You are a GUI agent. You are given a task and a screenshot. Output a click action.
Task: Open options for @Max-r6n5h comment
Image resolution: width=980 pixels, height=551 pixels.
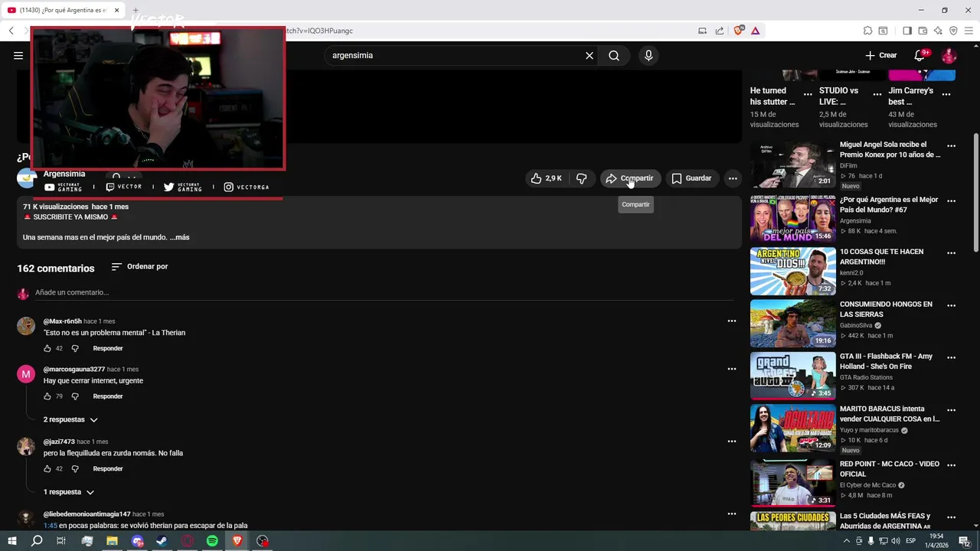[x=731, y=321]
